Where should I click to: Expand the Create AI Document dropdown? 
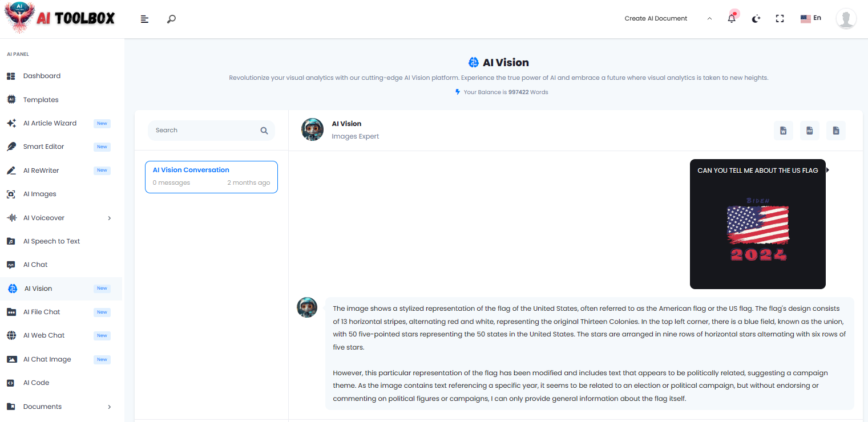point(668,18)
